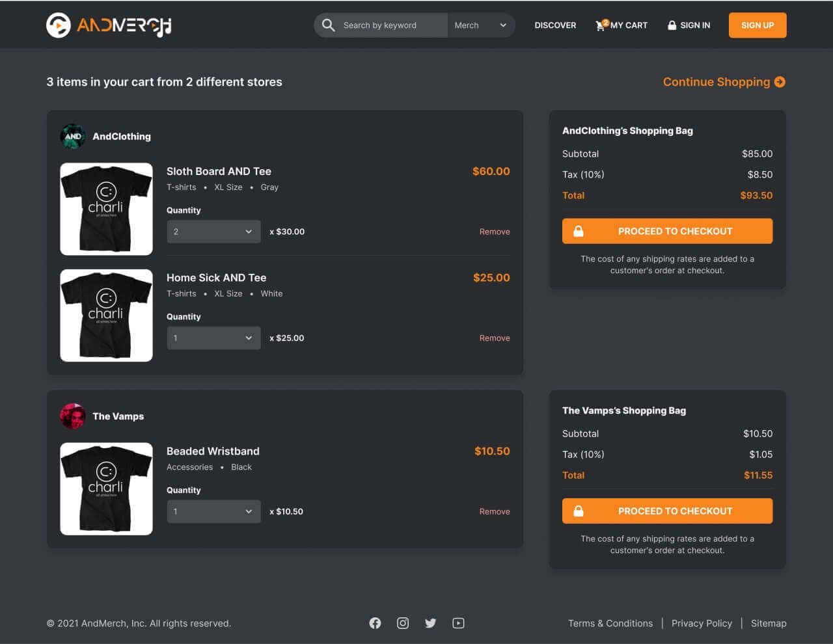Screen dimensions: 833x644
Task: Open Terms & Conditions link
Action: [610, 623]
